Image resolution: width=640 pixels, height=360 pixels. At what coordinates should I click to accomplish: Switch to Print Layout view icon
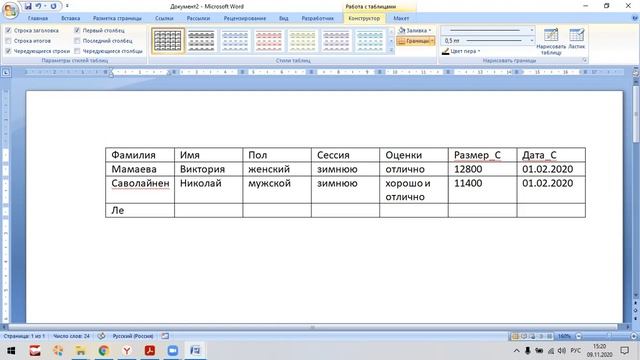coord(515,336)
